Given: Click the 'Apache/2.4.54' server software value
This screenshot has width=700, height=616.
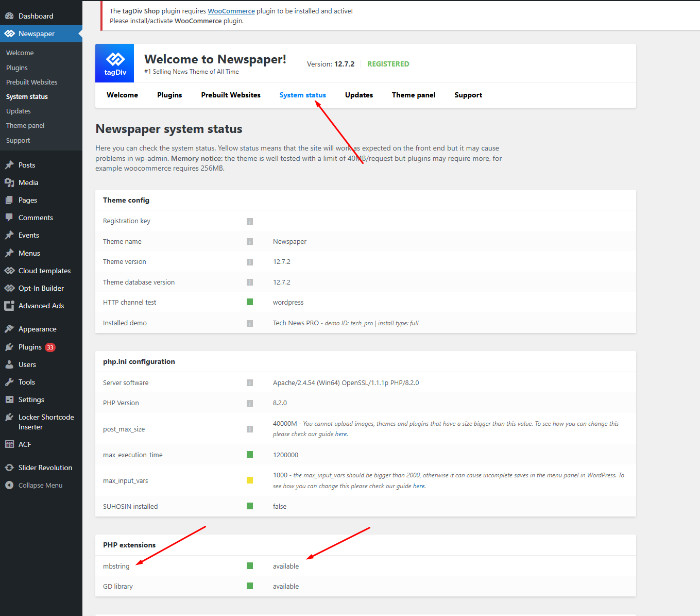Looking at the screenshot, I should 346,382.
